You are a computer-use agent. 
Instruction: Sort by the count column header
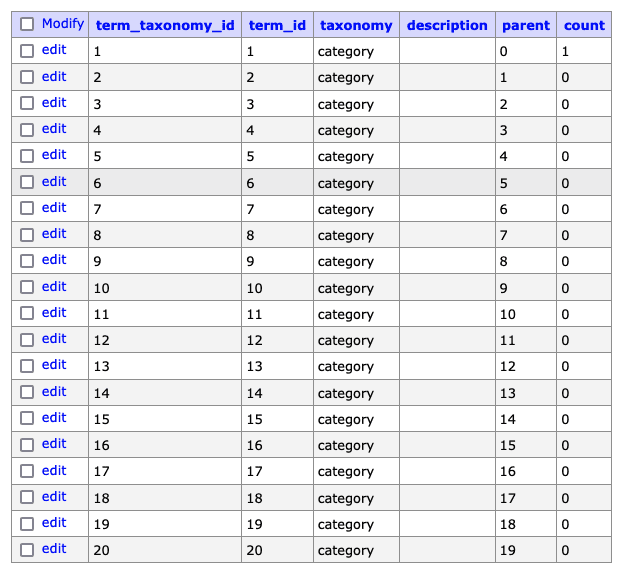(584, 26)
